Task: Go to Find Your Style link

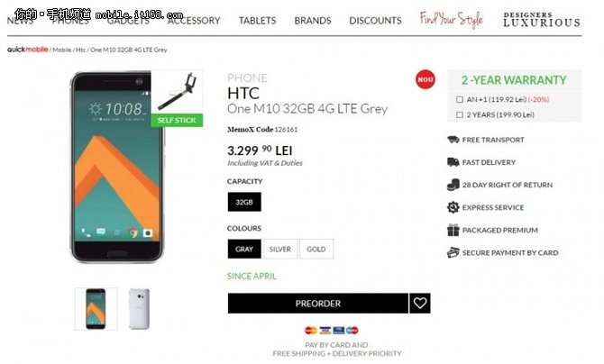Action: click(x=451, y=19)
